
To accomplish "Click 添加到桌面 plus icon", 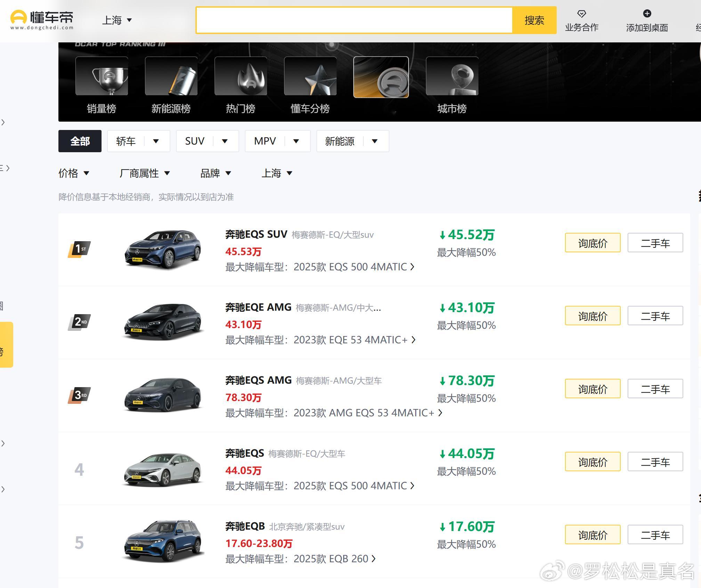I will click(x=647, y=21).
